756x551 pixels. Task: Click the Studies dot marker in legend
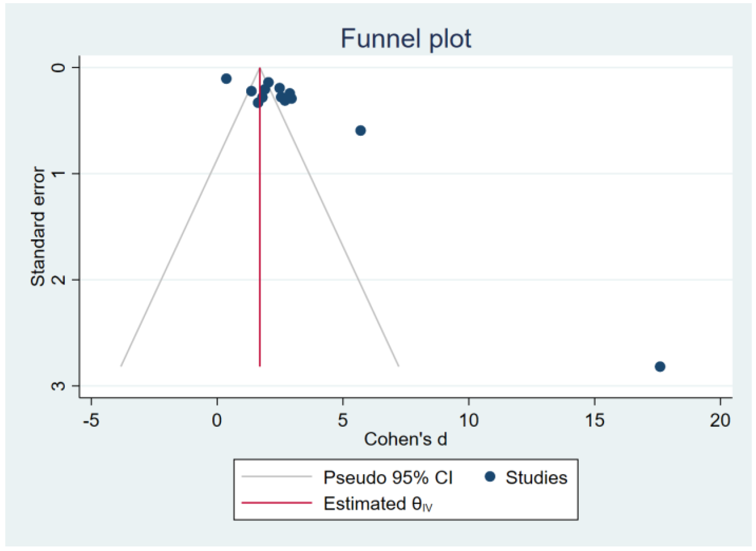point(490,477)
